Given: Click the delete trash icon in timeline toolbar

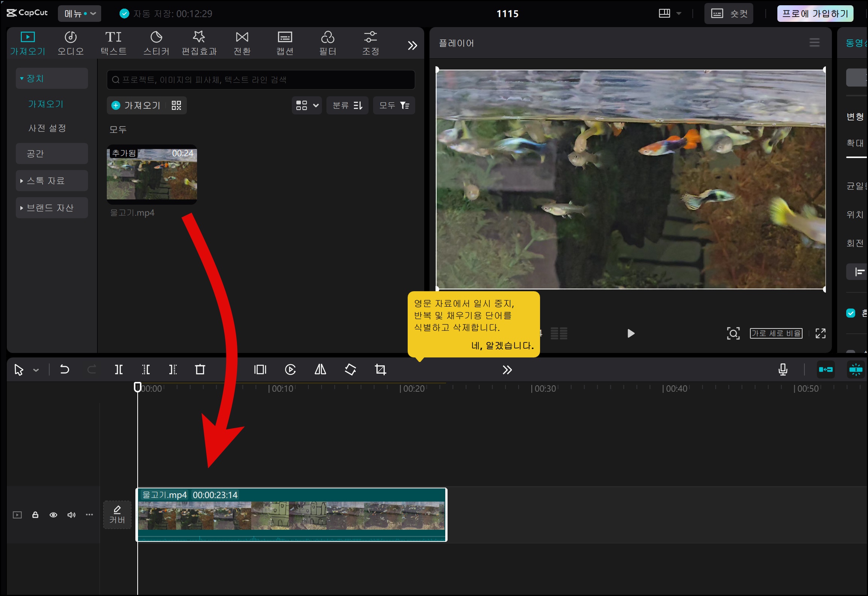Looking at the screenshot, I should 200,369.
